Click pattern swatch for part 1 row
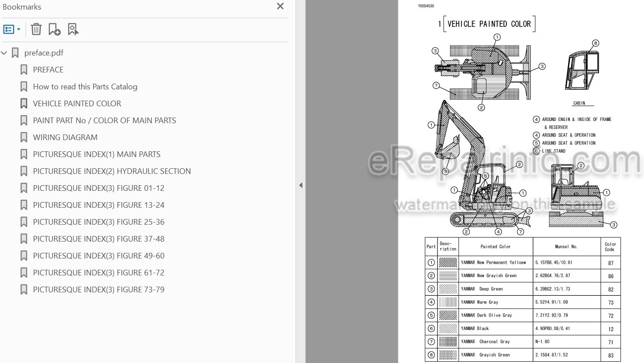644x363 pixels. [448, 263]
